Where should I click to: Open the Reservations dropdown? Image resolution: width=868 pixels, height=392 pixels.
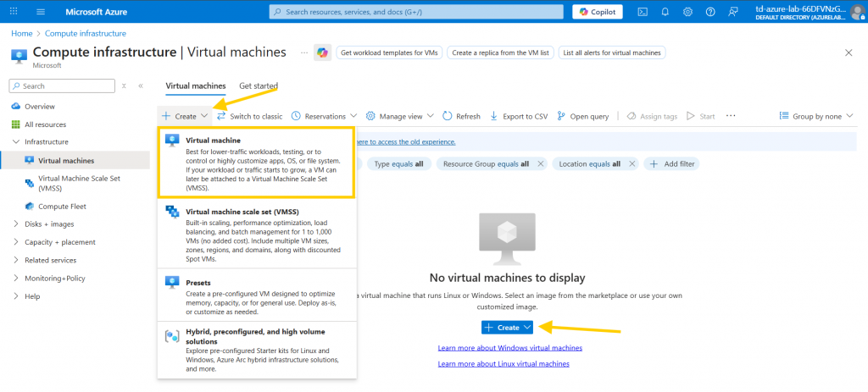click(x=325, y=116)
